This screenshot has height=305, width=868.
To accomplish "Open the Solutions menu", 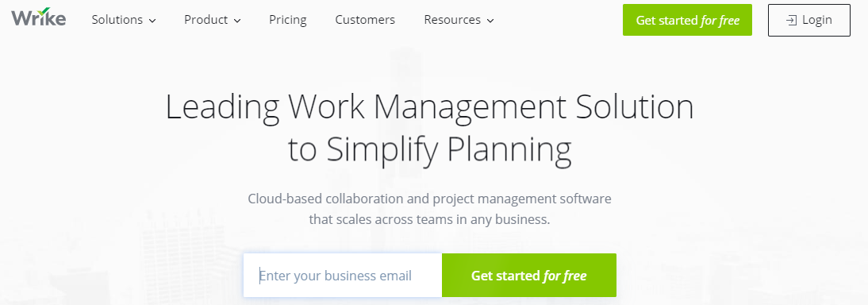I will click(124, 20).
